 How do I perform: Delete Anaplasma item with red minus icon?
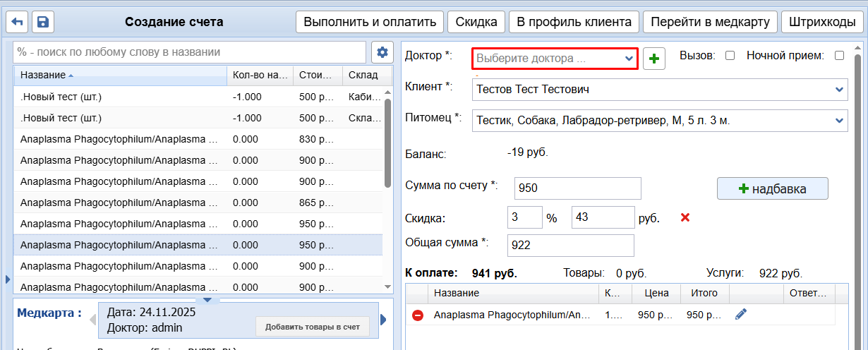(x=417, y=315)
